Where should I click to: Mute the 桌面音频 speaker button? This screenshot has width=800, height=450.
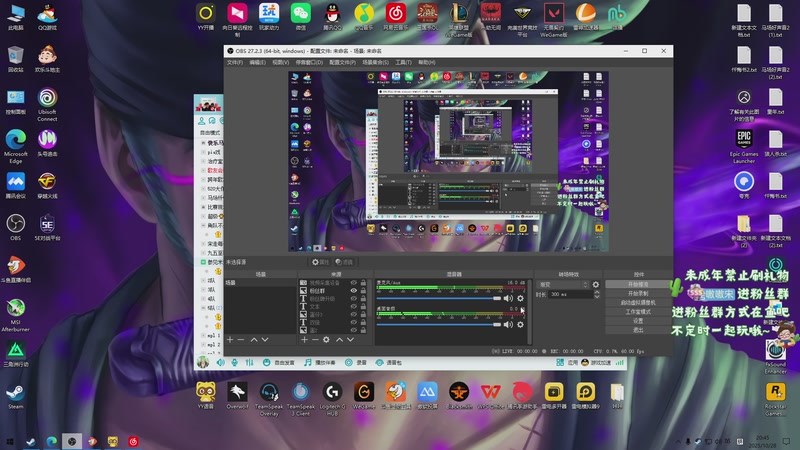[x=508, y=324]
